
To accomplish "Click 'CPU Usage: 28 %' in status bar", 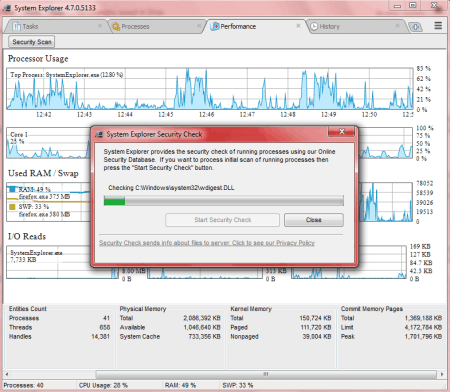I will [x=103, y=385].
